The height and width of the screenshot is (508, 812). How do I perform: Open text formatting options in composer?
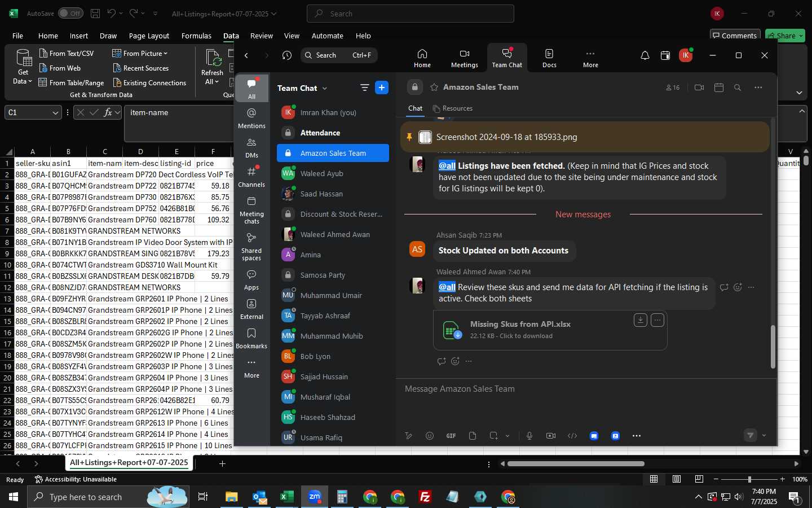[409, 436]
